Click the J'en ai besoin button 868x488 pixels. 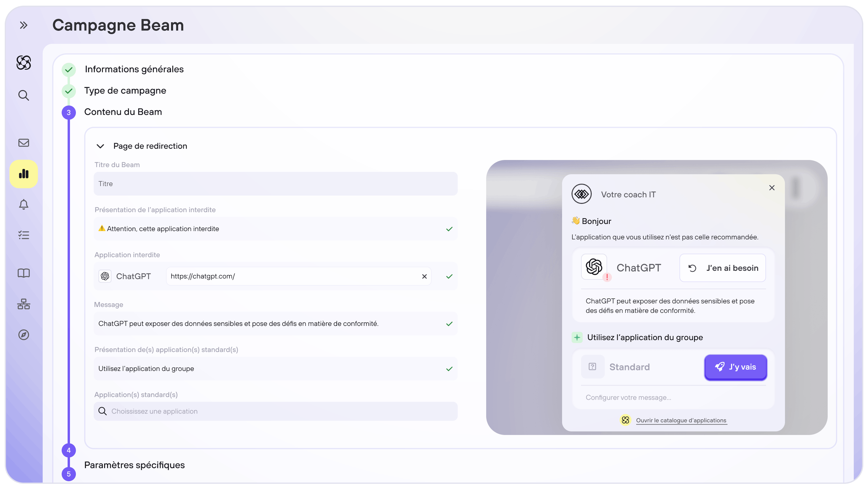pyautogui.click(x=722, y=268)
